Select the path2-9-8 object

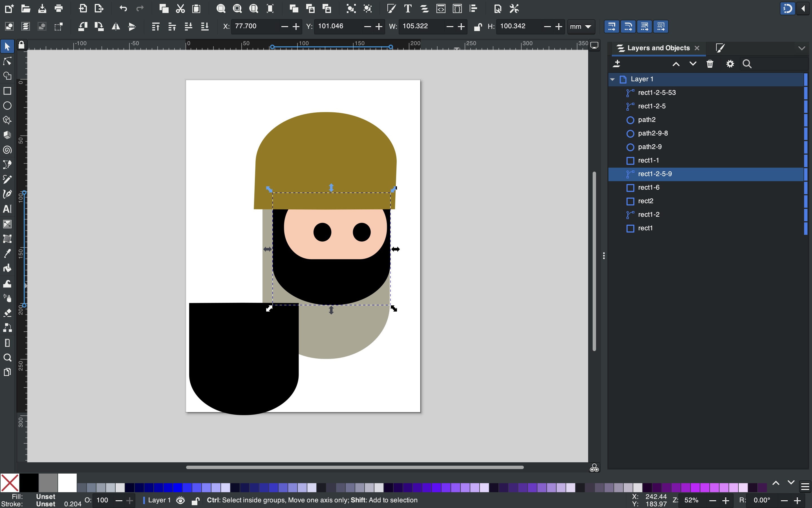click(x=706, y=133)
